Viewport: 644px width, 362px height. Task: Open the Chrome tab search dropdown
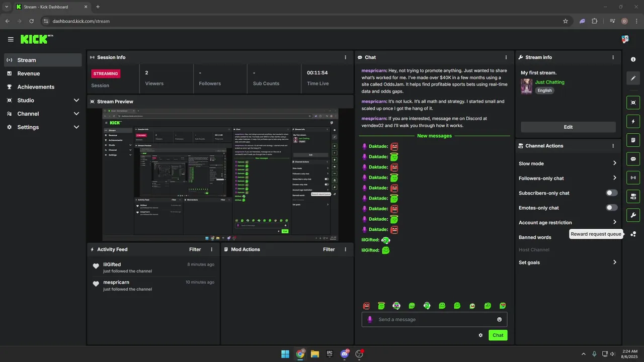pyautogui.click(x=7, y=7)
